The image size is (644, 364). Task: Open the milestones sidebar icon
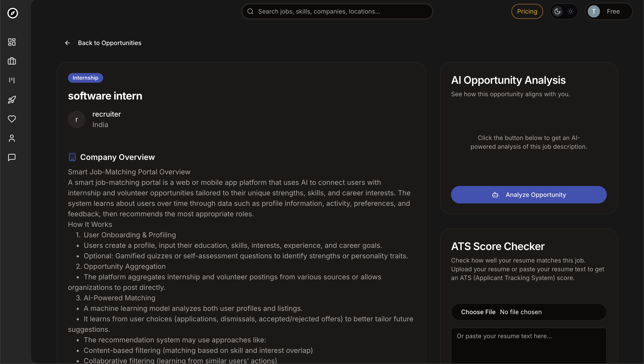click(x=12, y=80)
